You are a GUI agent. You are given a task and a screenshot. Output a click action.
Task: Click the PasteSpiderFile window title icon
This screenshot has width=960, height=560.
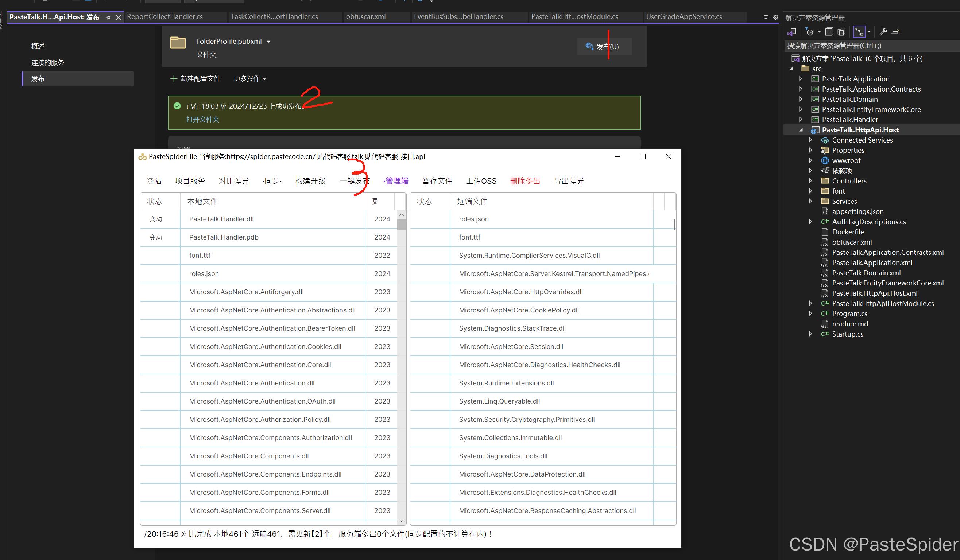[x=143, y=156]
